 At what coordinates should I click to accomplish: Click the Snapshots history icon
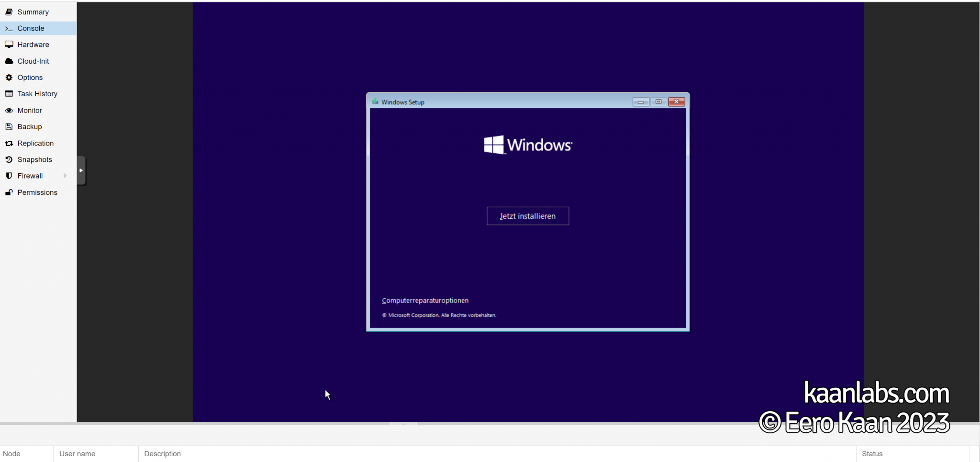tap(9, 159)
